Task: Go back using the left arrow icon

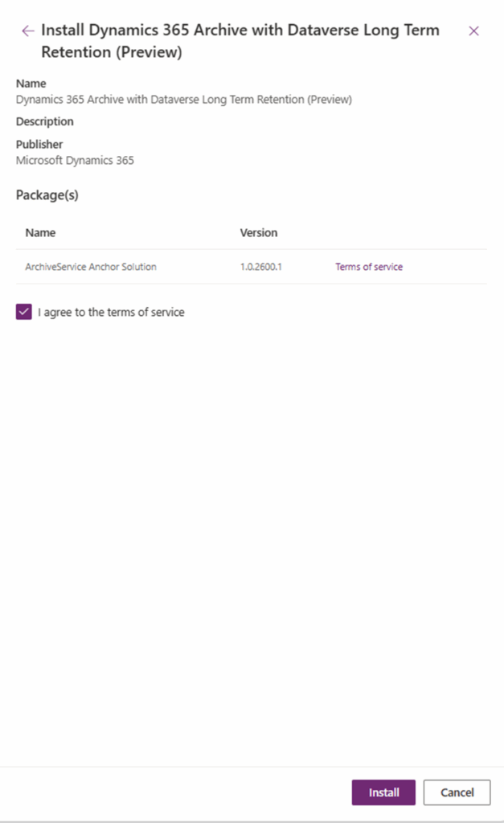Action: (x=28, y=31)
